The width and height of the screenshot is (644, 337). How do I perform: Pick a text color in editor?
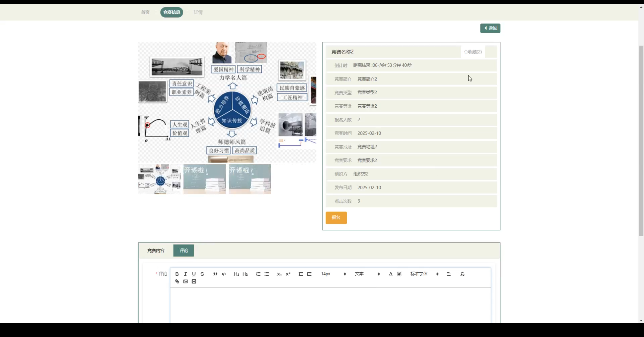point(390,274)
